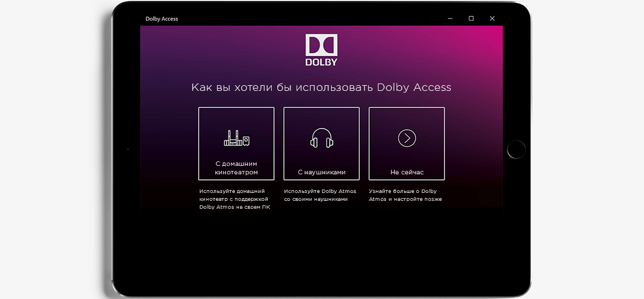
Task: Click heading 'Как вы хотели бы использовать Dolby Access'
Action: pyautogui.click(x=321, y=87)
